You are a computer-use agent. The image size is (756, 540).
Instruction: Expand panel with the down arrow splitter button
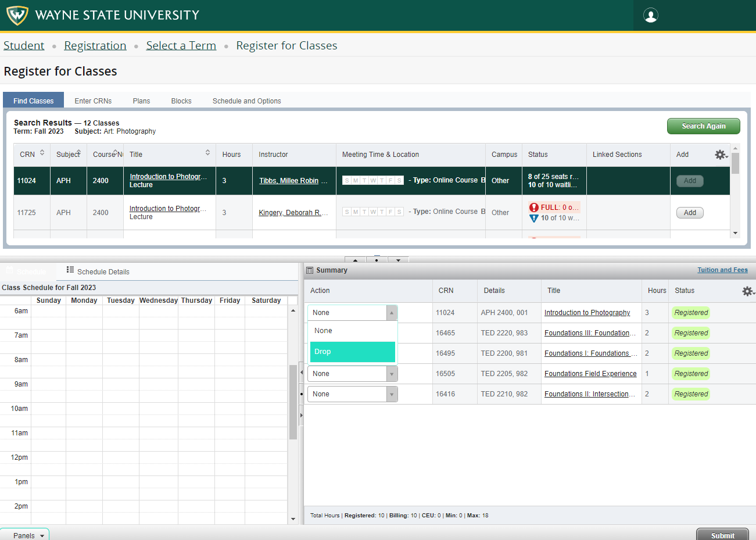tap(398, 260)
